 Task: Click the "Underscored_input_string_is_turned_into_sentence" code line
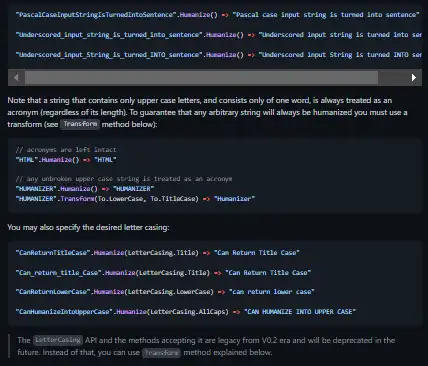[x=218, y=35]
